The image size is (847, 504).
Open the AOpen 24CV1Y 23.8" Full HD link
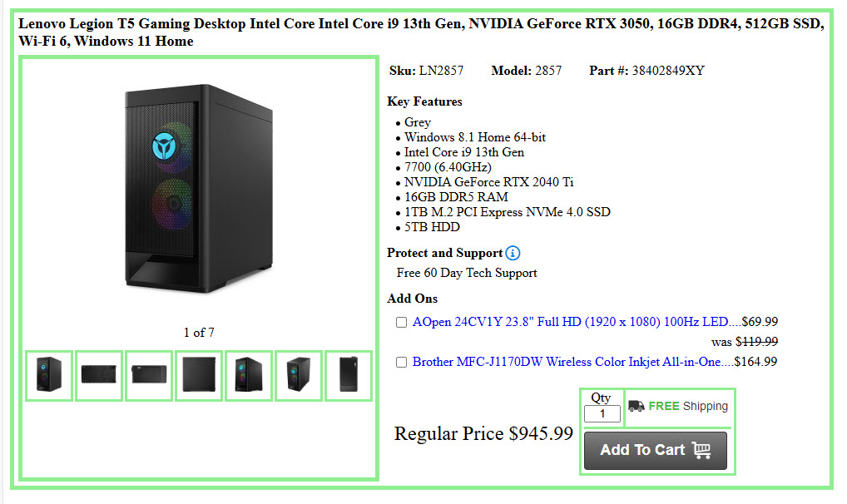click(571, 322)
